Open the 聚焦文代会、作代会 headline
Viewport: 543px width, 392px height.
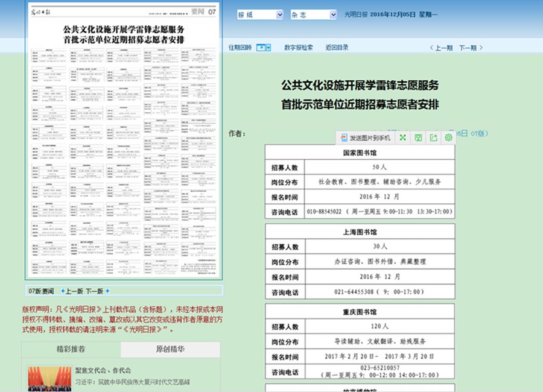[103, 370]
